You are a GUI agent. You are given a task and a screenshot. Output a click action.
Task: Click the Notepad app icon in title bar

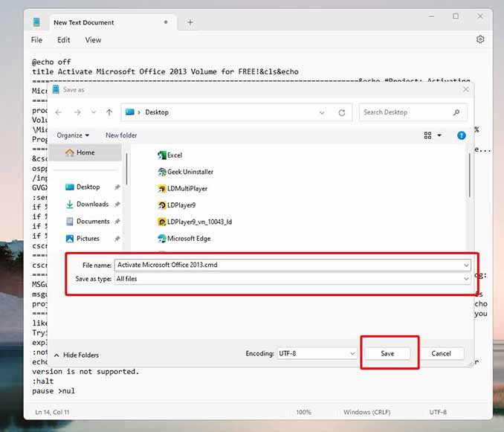tap(36, 22)
